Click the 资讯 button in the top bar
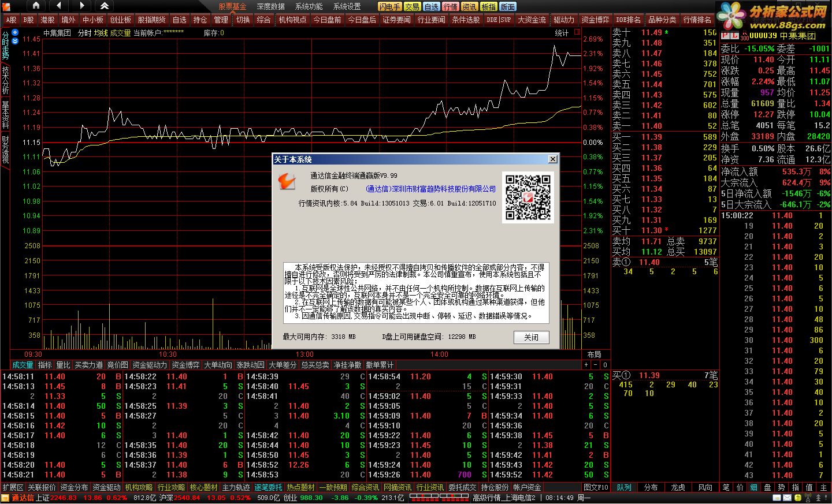832x504 pixels. [469, 6]
